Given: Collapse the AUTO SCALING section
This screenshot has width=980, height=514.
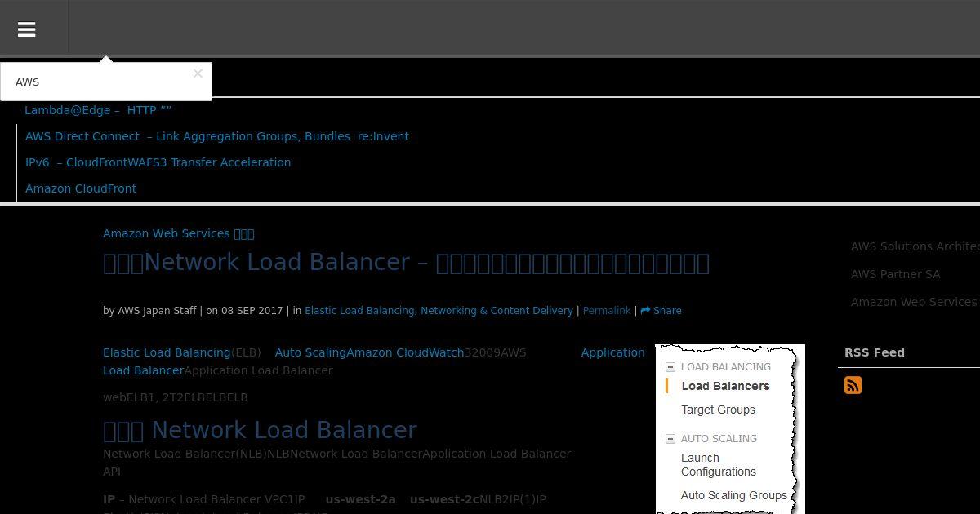Looking at the screenshot, I should [670, 439].
